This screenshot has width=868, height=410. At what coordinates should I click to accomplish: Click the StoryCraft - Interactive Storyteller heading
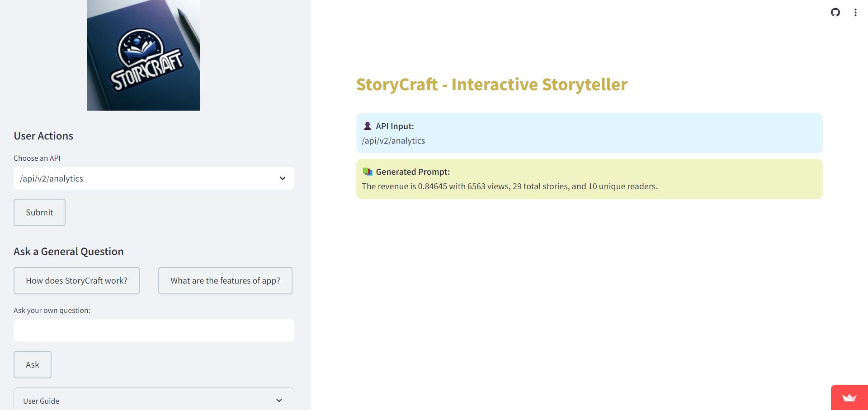[491, 84]
